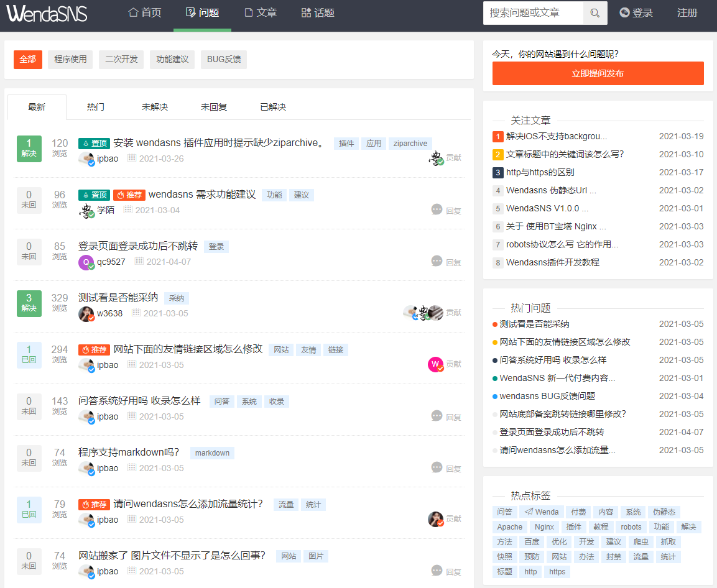Viewport: 717px width, 588px height.
Task: Click the document icon beside 文章
Action: [247, 12]
